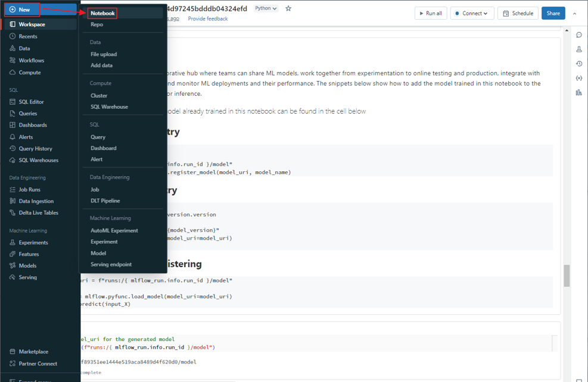Image resolution: width=588 pixels, height=382 pixels.
Task: Click the Share button
Action: pyautogui.click(x=553, y=13)
